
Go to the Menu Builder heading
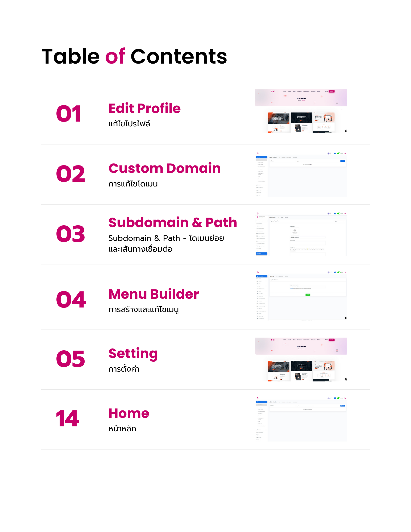click(153, 294)
